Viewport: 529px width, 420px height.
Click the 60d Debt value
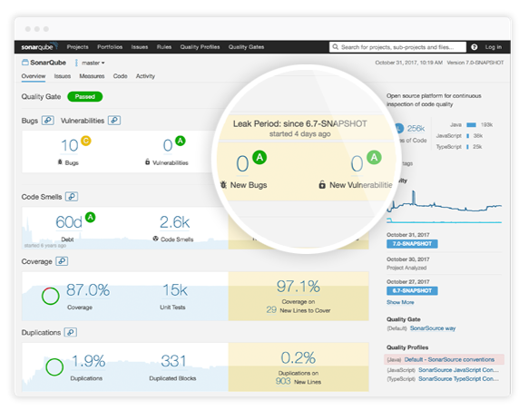click(69, 222)
